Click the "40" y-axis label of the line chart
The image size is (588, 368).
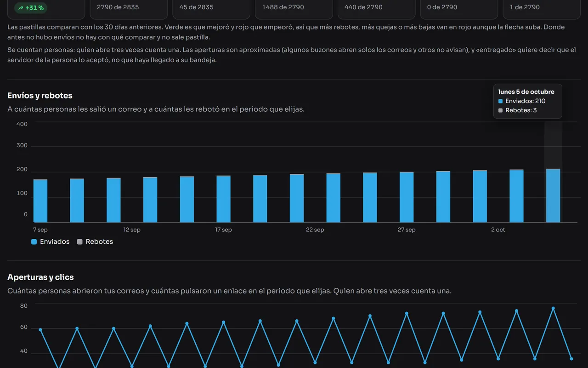click(x=24, y=351)
